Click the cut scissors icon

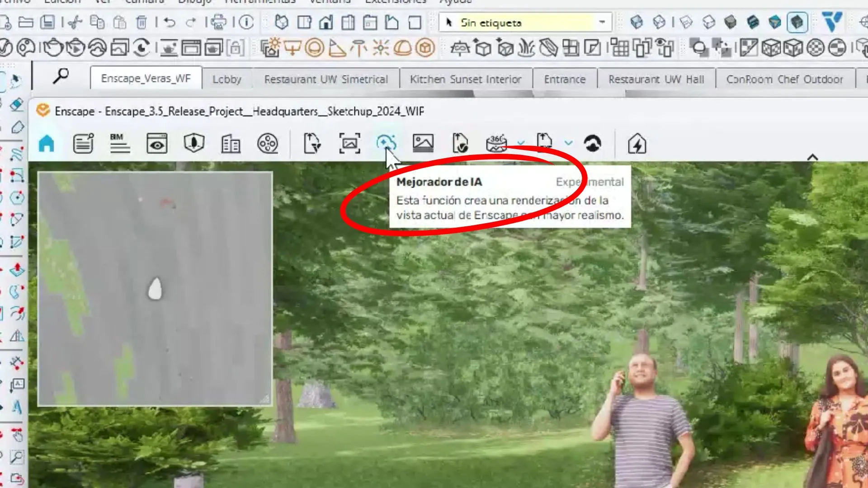pos(75,22)
